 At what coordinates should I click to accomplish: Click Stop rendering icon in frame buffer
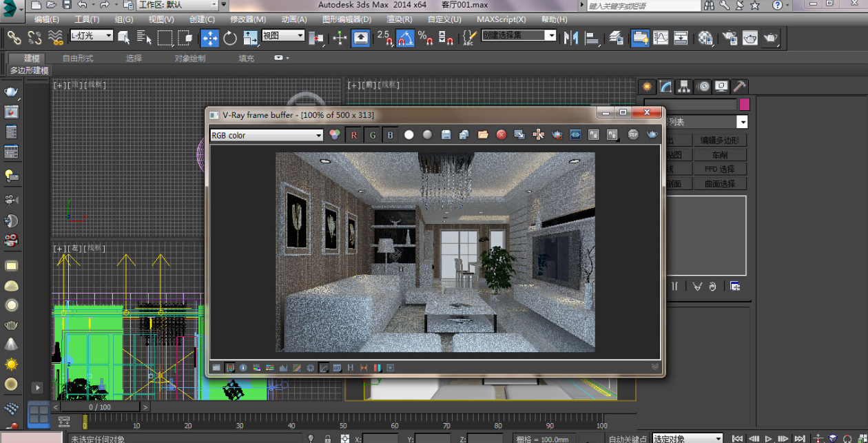(x=633, y=134)
